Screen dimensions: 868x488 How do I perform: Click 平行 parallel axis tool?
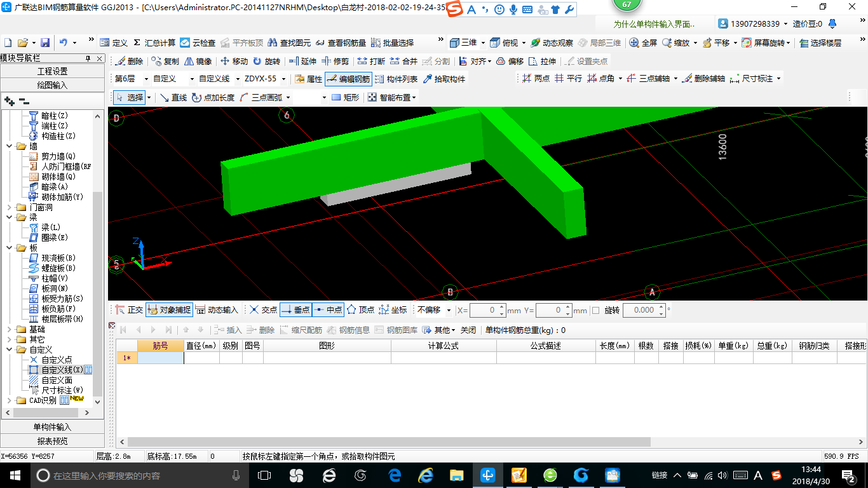click(568, 78)
